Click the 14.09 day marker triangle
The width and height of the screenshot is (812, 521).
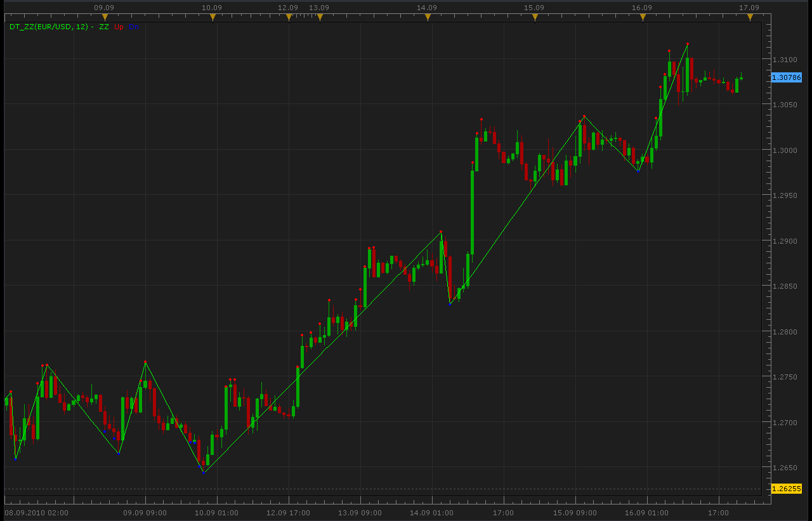(428, 18)
